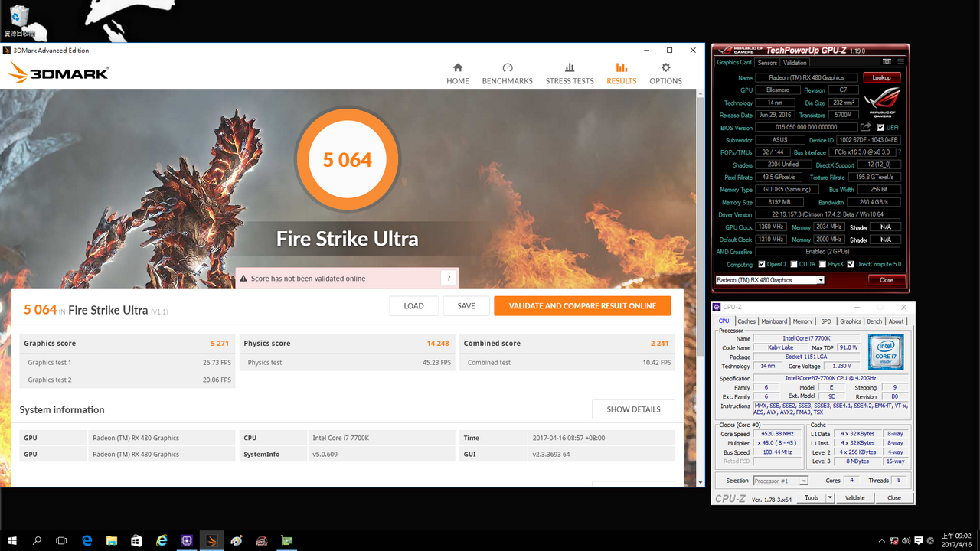Screen dimensions: 980x551
Task: Switch to 3DMark orange taskbar icon
Action: click(x=212, y=540)
